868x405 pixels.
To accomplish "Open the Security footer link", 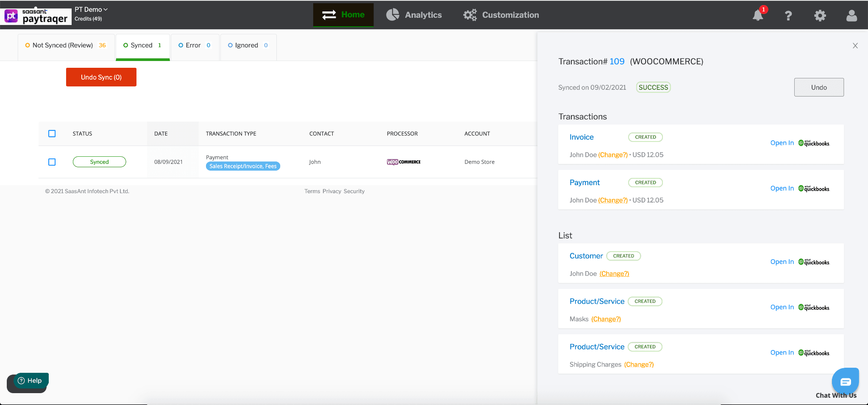I will click(354, 191).
